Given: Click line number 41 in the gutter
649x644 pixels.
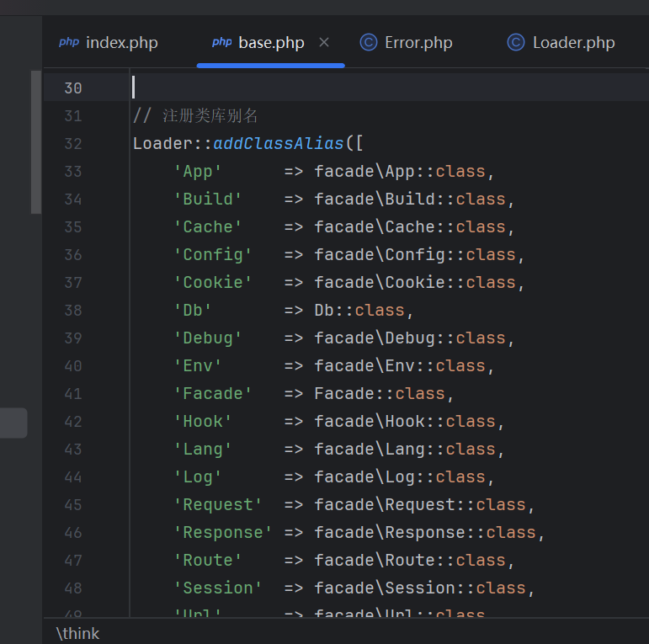Looking at the screenshot, I should 73,393.
